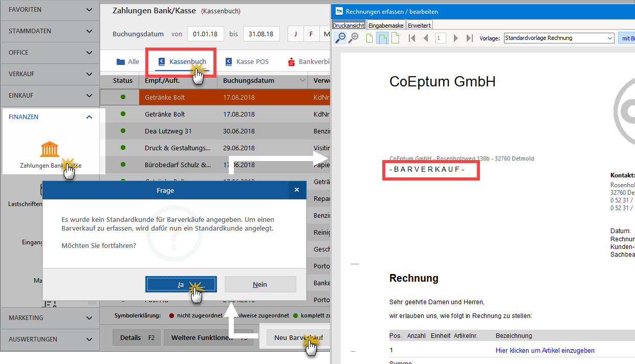This screenshot has width=635, height=364.
Task: Confirm the dialog with Ja
Action: (x=181, y=284)
